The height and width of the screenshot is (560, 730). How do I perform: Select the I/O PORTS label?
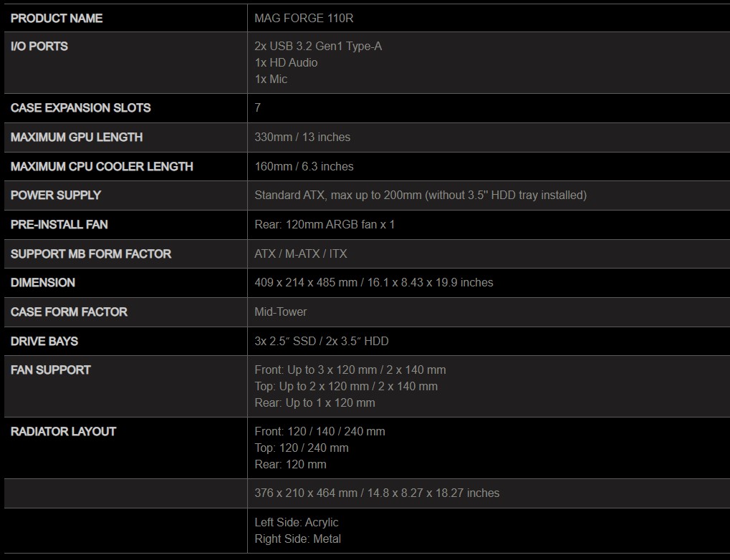tap(39, 46)
